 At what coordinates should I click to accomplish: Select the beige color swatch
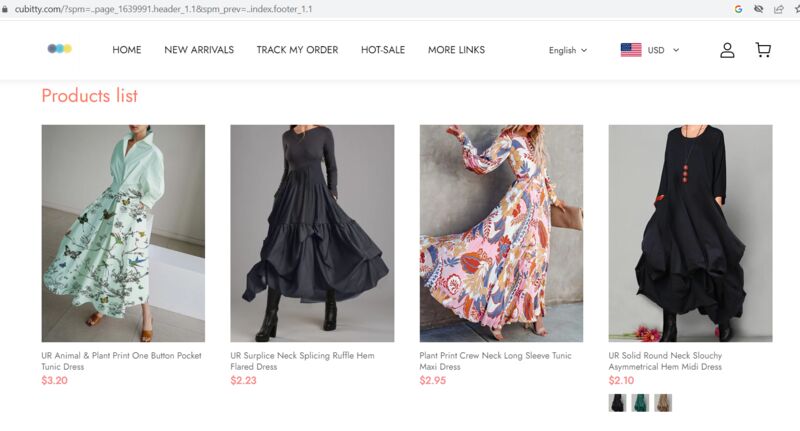[663, 403]
